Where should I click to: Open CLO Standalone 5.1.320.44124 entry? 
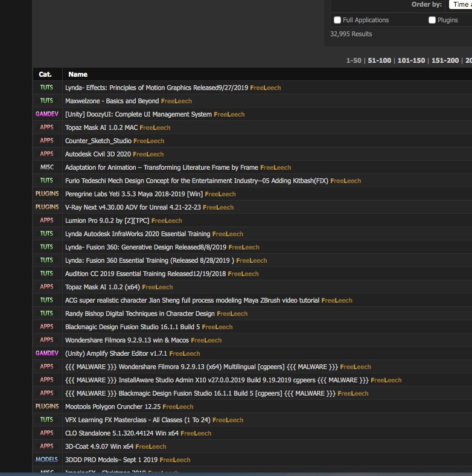tap(122, 434)
